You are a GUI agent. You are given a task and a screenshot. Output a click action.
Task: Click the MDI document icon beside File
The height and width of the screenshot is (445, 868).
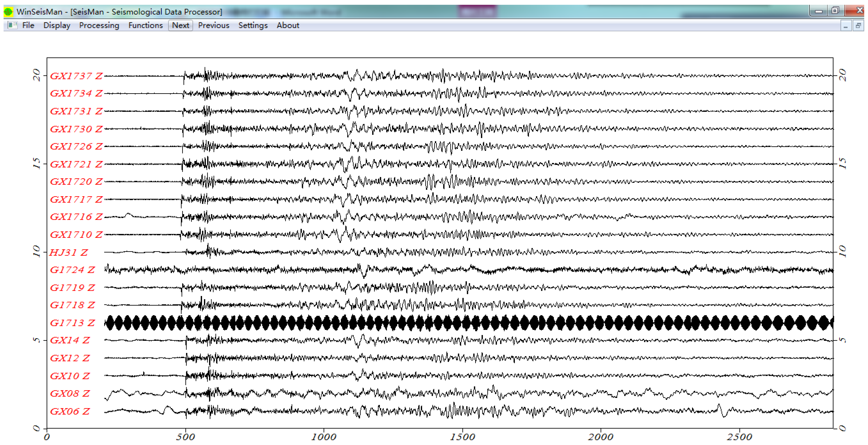(x=13, y=25)
